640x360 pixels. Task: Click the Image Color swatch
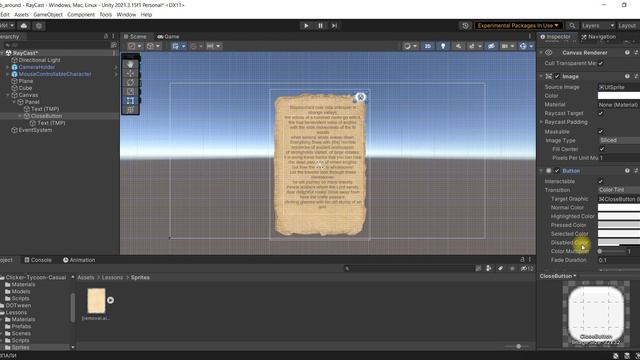point(619,96)
